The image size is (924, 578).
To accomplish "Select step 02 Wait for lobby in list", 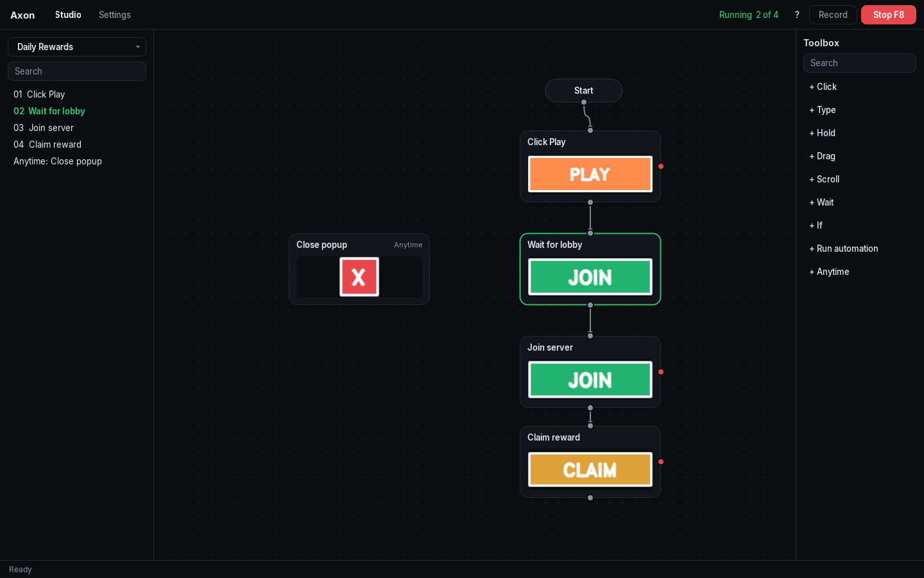I will 77,111.
